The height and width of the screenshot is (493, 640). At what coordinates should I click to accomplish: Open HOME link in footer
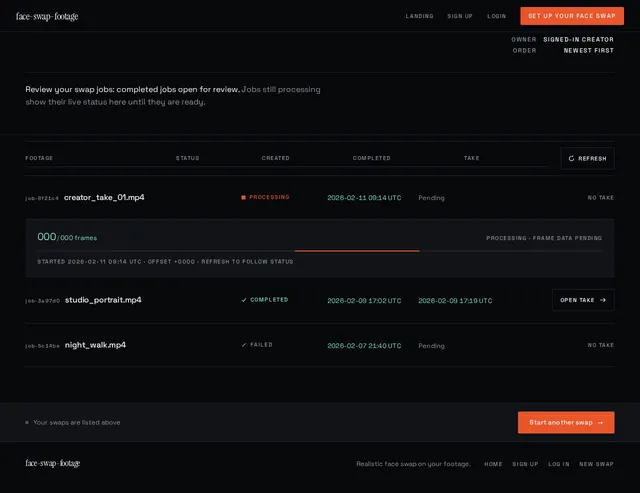(x=493, y=464)
